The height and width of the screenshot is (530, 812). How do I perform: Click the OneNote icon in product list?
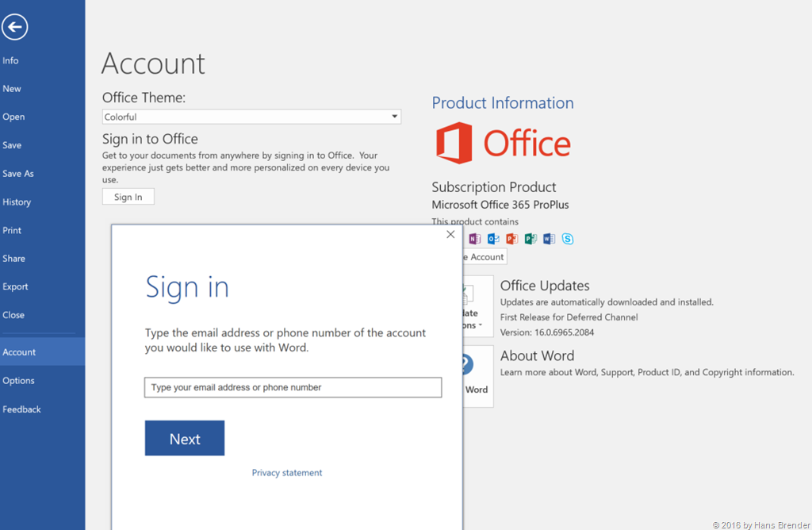474,239
